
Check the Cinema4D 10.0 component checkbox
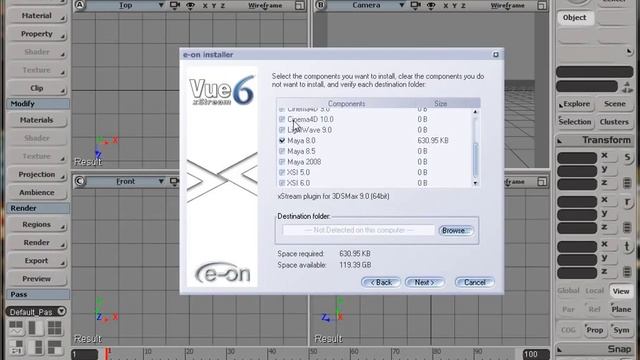[x=282, y=119]
